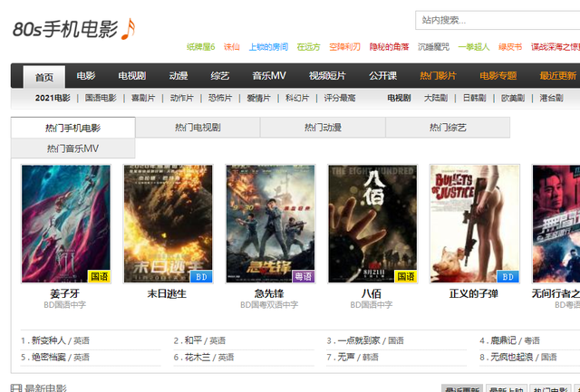Go to 电影 in the navigation bar

[x=86, y=76]
